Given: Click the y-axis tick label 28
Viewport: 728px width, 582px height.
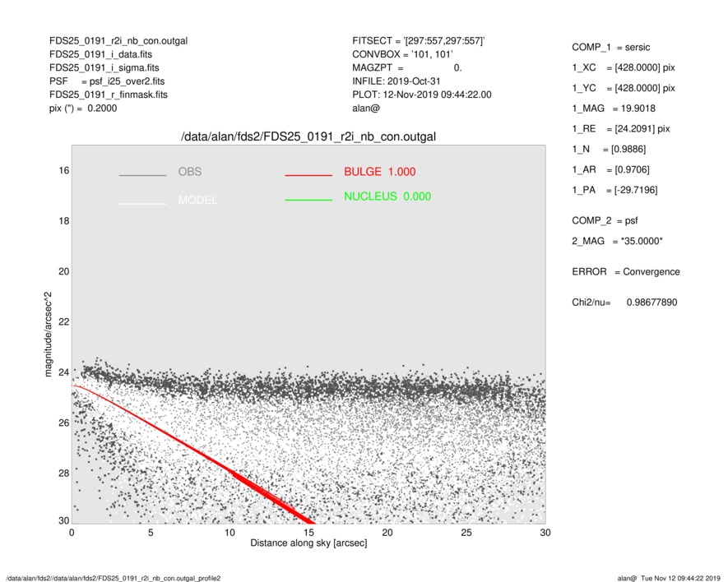Looking at the screenshot, I should tap(63, 473).
